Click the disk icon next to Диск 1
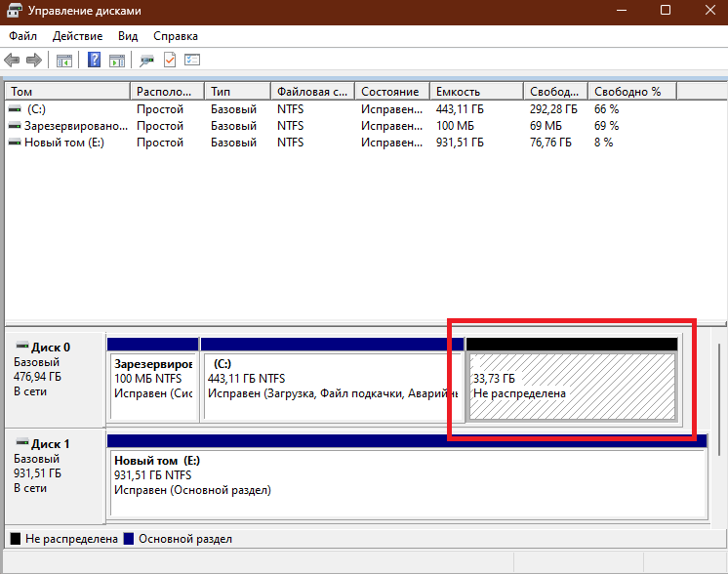 click(x=22, y=442)
